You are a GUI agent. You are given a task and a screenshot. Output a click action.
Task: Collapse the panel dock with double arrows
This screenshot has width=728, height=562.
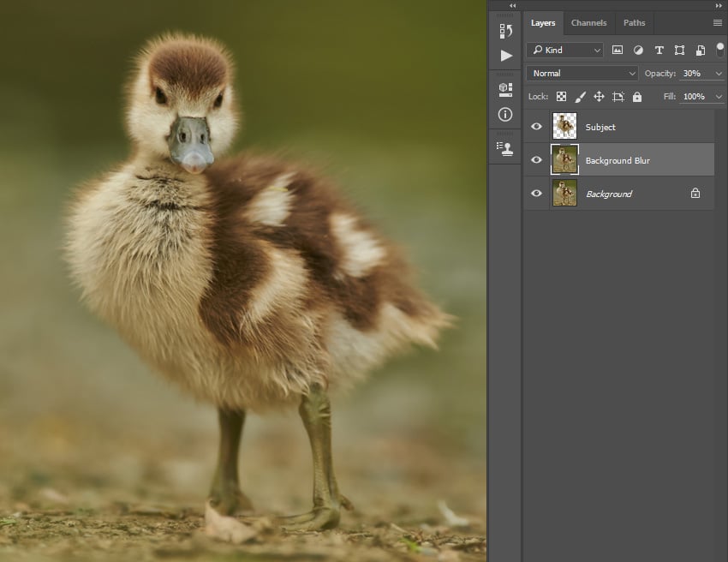coord(510,6)
